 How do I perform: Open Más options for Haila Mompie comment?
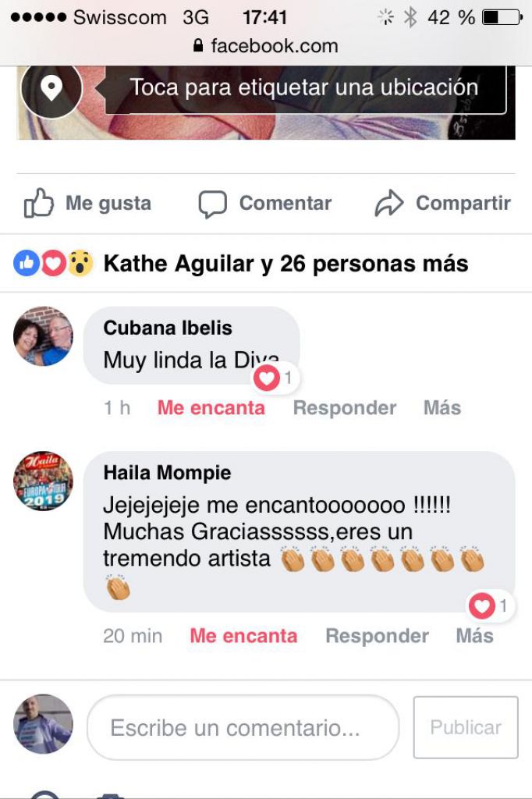(x=474, y=636)
